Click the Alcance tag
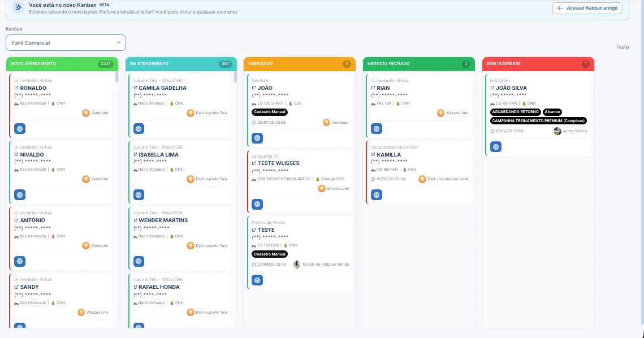Image resolution: width=644 pixels, height=338 pixels. click(552, 112)
